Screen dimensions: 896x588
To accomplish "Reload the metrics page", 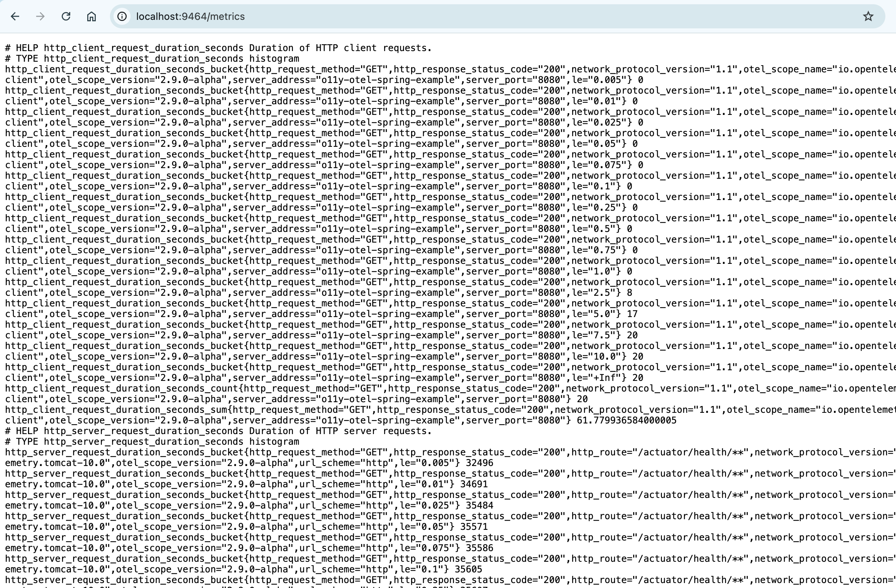I will [66, 17].
